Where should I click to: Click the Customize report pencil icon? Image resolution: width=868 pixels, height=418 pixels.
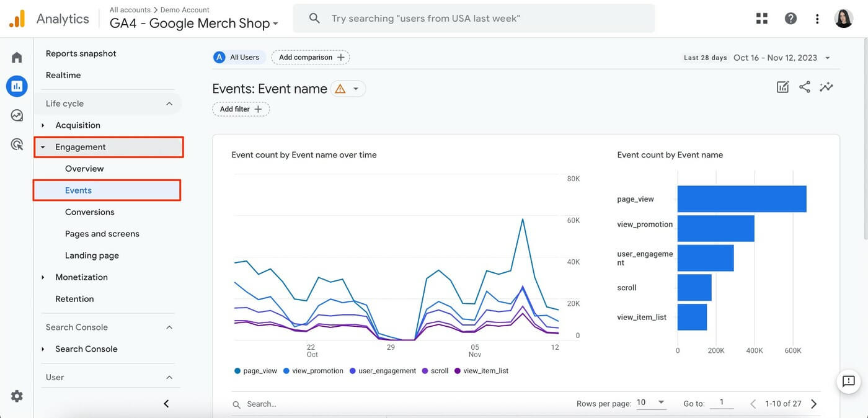pos(783,87)
